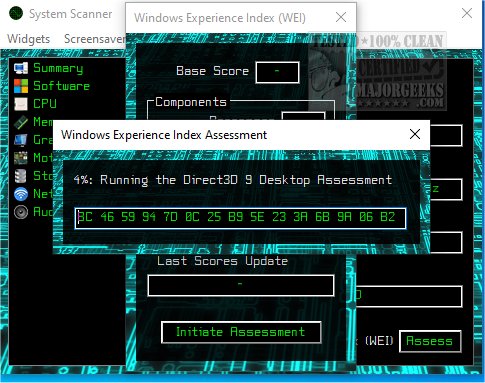This screenshot has width=485, height=383.
Task: Select the Memory stick icon in sidebar
Action: pyautogui.click(x=21, y=122)
